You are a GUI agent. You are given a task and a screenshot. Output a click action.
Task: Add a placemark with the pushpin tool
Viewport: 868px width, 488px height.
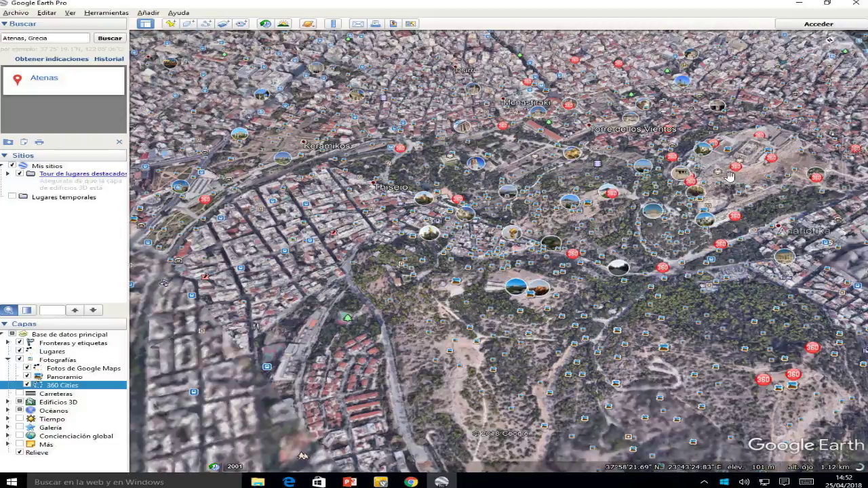pos(170,24)
